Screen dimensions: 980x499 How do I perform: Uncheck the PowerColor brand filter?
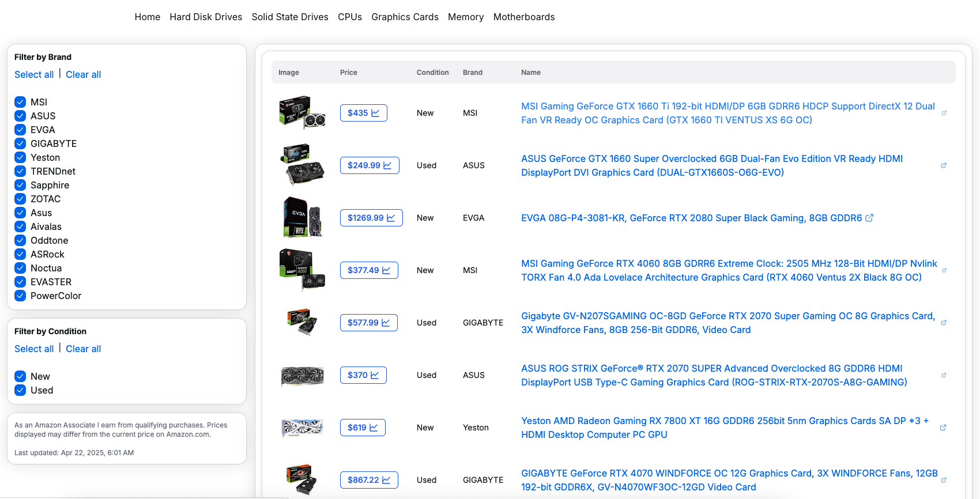click(20, 296)
